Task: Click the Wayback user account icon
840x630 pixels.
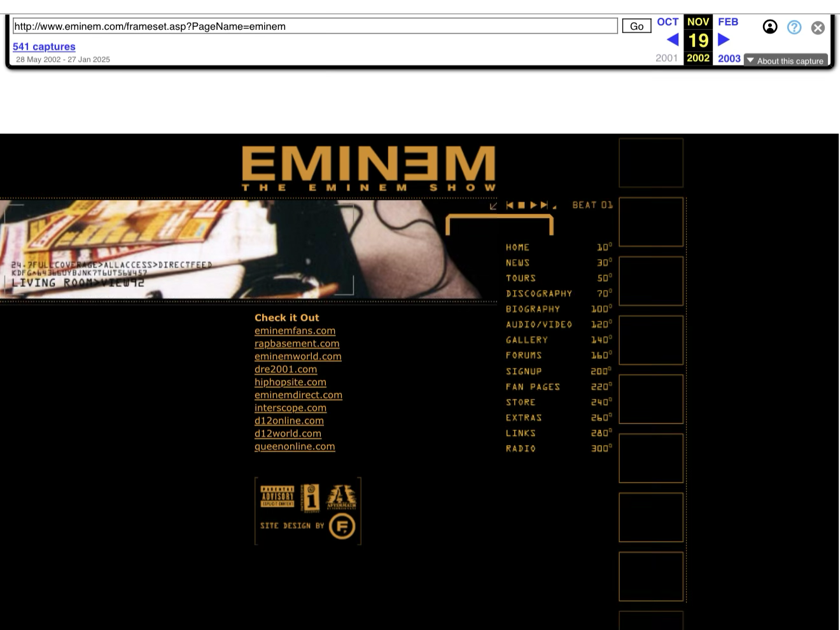Action: (770, 27)
